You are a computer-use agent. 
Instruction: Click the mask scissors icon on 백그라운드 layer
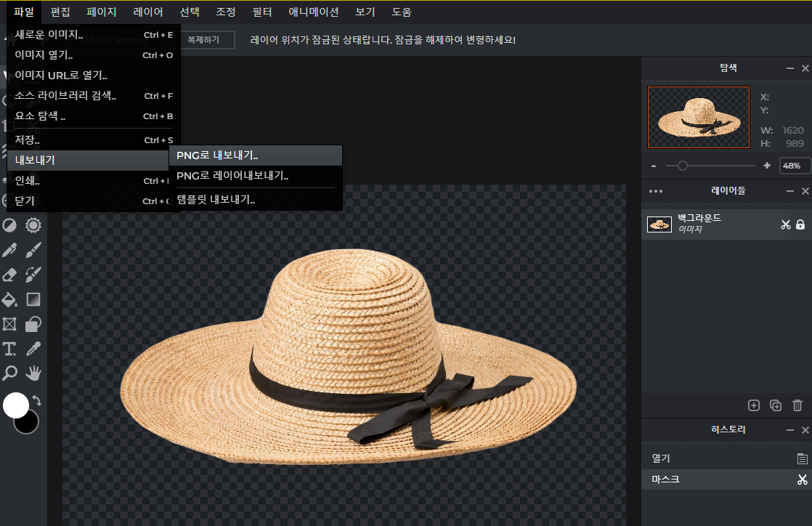[x=786, y=224]
